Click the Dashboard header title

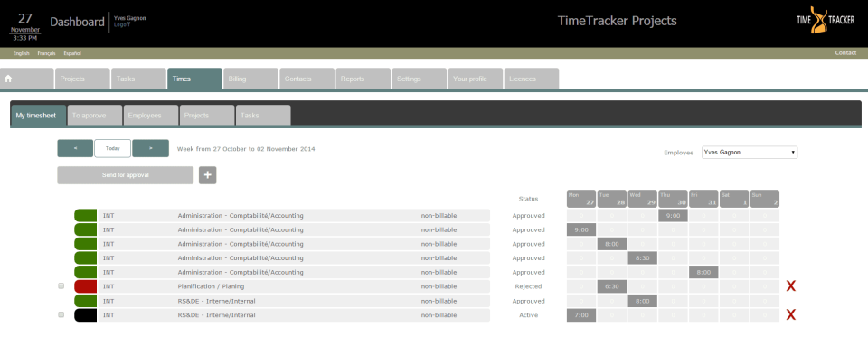[77, 22]
